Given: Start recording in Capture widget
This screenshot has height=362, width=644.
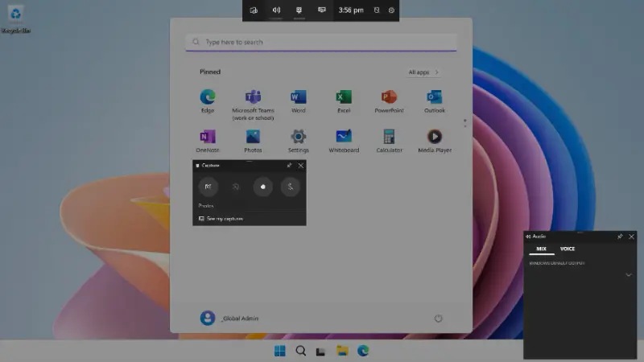Looking at the screenshot, I should point(263,187).
